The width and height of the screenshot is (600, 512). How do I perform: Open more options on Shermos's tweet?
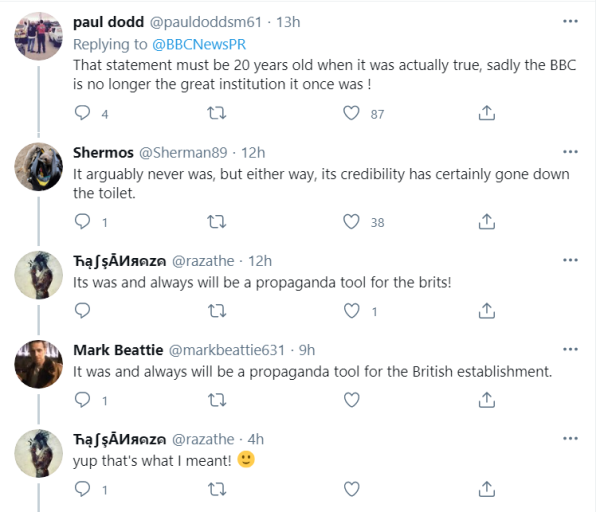coord(570,152)
